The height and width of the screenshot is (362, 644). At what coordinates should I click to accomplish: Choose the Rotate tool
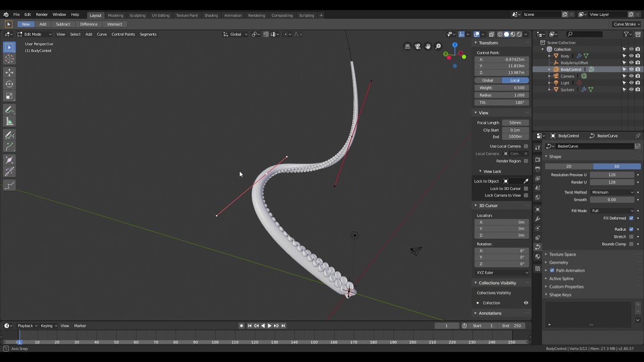tap(9, 84)
